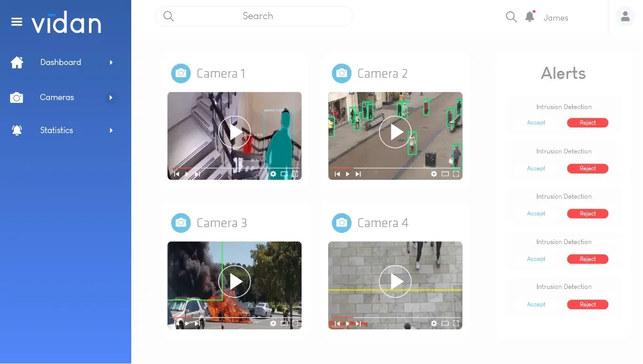The image size is (643, 364).
Task: Click the progress bar on Camera 1
Action: [234, 167]
